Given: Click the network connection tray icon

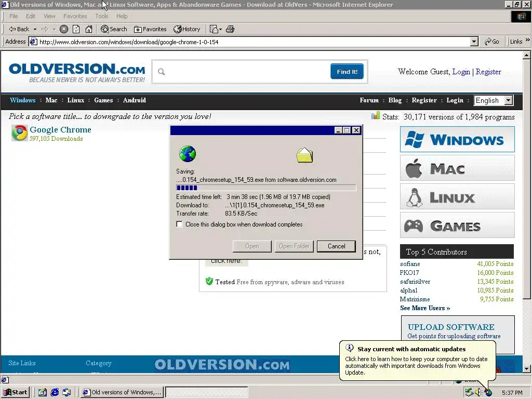Looking at the screenshot, I should [x=469, y=393].
